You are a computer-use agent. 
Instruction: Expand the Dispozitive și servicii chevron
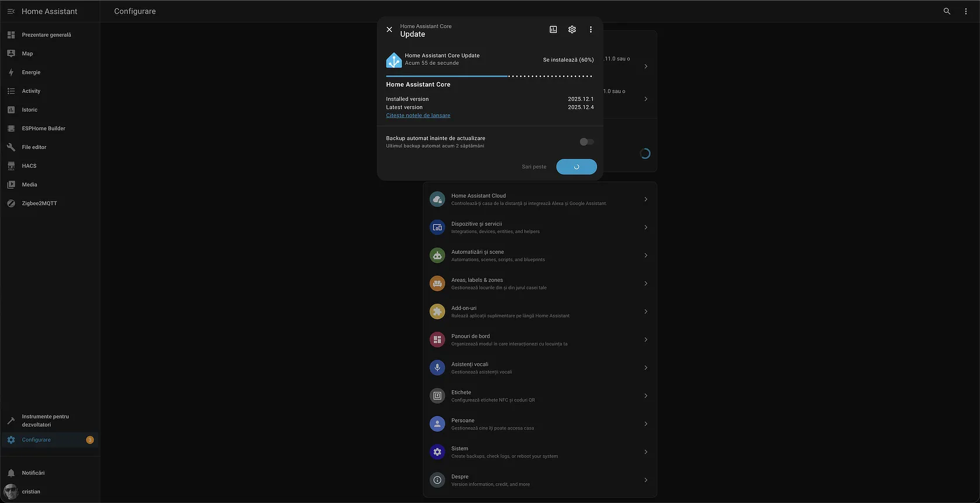(x=646, y=227)
